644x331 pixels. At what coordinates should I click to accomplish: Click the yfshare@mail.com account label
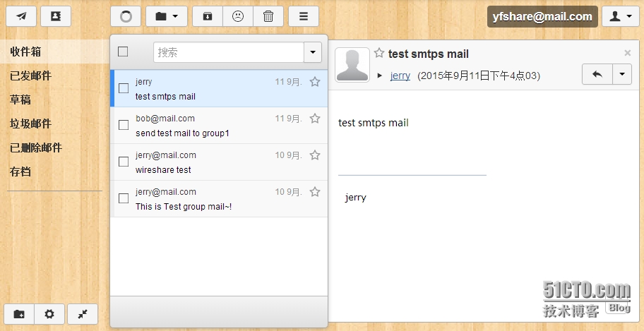tap(542, 17)
